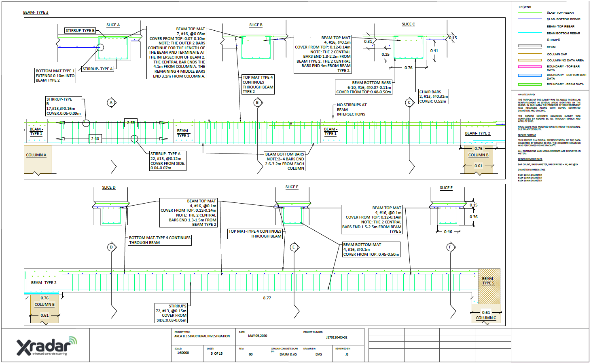This screenshot has width=591, height=364.
Task: Expand the grid line A diamond marker
Action: click(110, 103)
